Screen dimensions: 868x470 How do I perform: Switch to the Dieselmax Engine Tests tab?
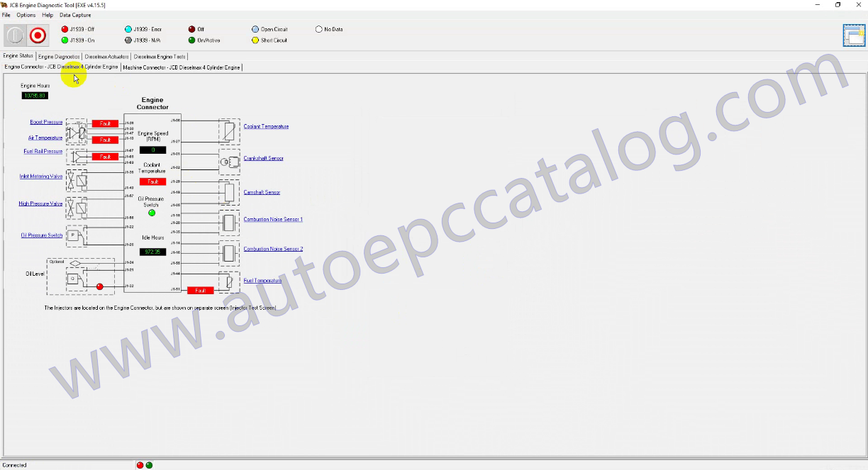160,56
